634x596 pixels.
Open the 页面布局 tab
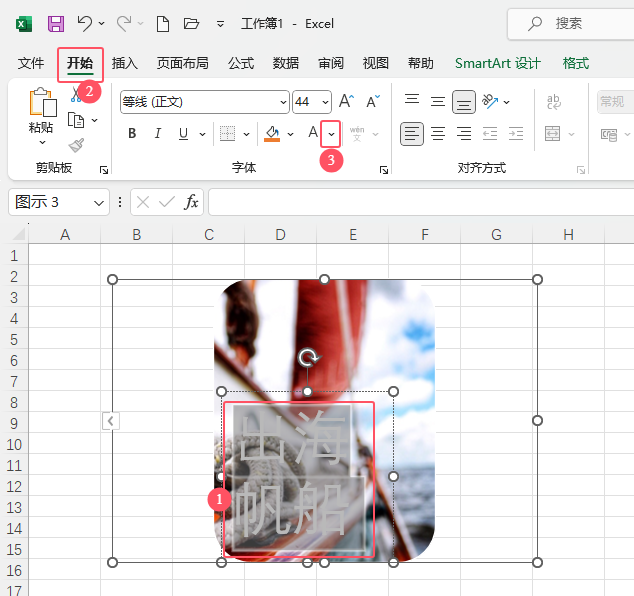tap(182, 63)
